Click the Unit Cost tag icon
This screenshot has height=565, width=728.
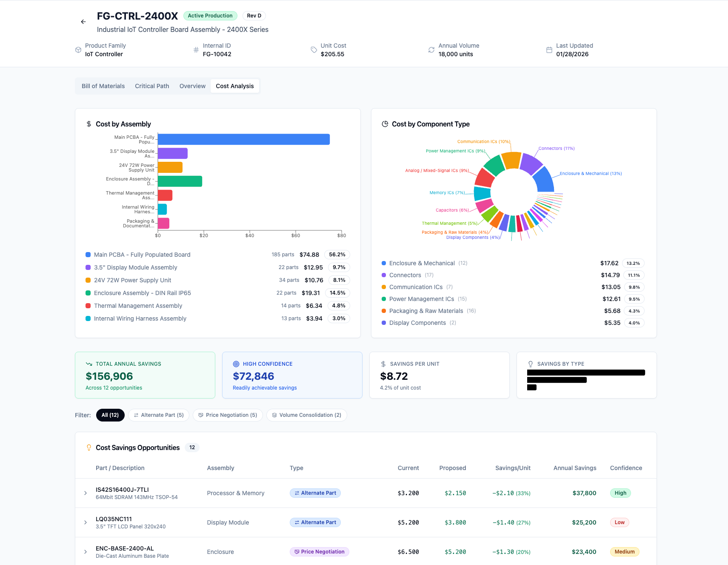point(314,50)
